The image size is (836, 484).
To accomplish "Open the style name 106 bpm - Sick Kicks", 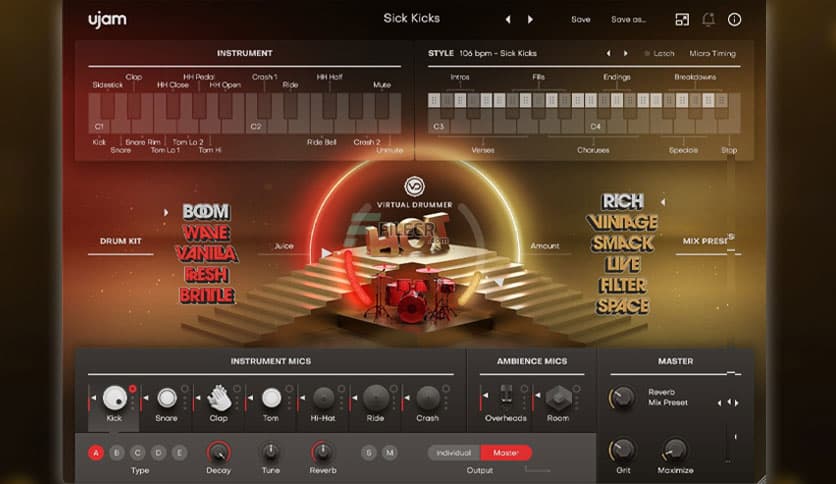I will pyautogui.click(x=498, y=53).
